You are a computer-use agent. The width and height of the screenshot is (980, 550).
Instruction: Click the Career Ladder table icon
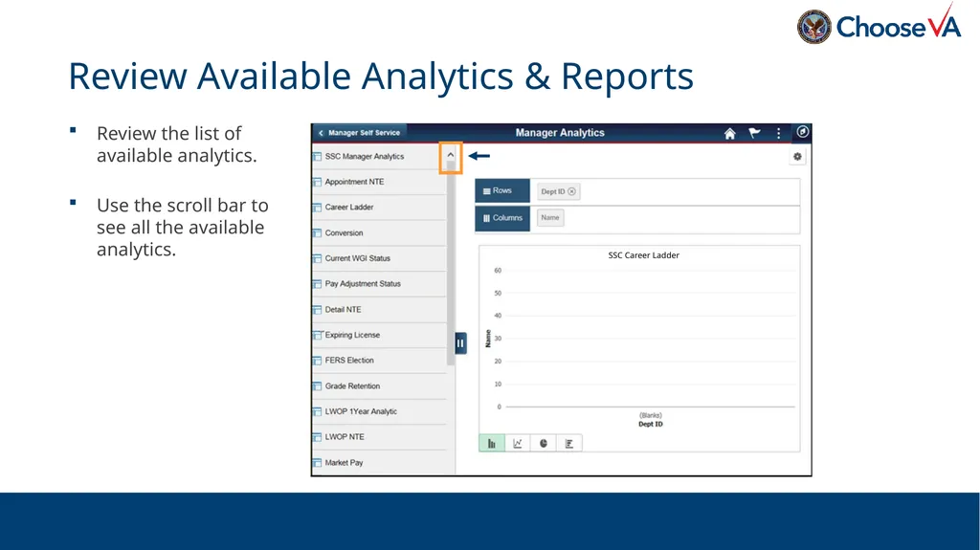(x=317, y=208)
